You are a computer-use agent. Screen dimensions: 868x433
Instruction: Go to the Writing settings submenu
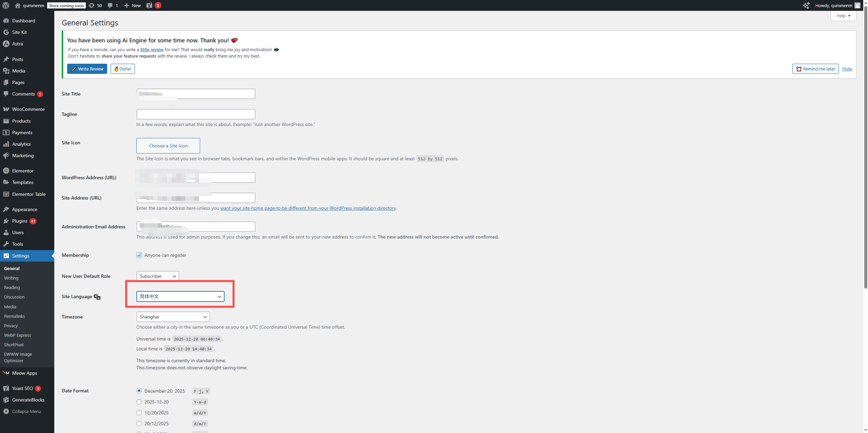click(x=11, y=278)
